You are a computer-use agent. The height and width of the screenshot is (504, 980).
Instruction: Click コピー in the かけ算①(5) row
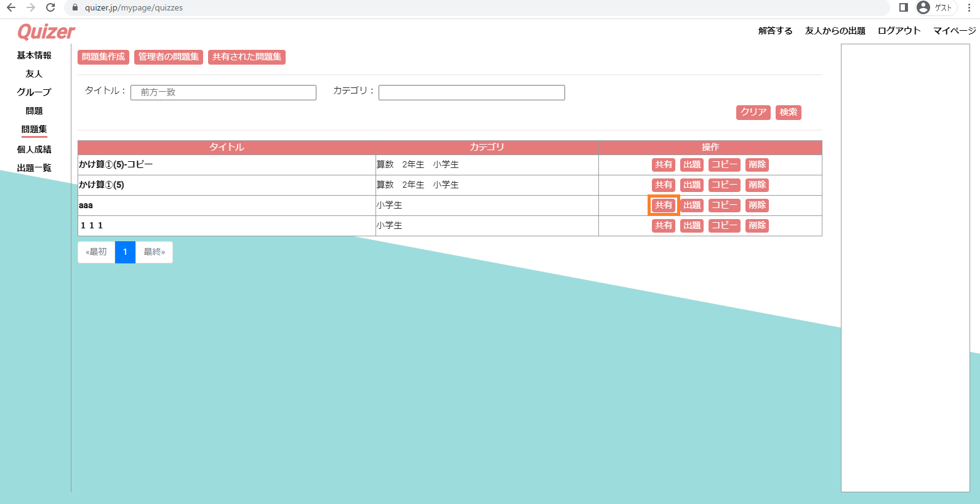click(725, 185)
